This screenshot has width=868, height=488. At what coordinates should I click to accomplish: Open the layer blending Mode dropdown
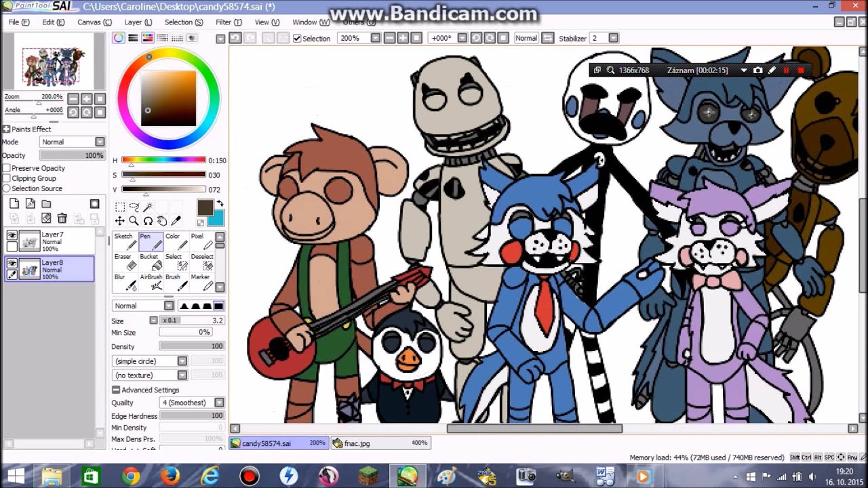tap(73, 142)
